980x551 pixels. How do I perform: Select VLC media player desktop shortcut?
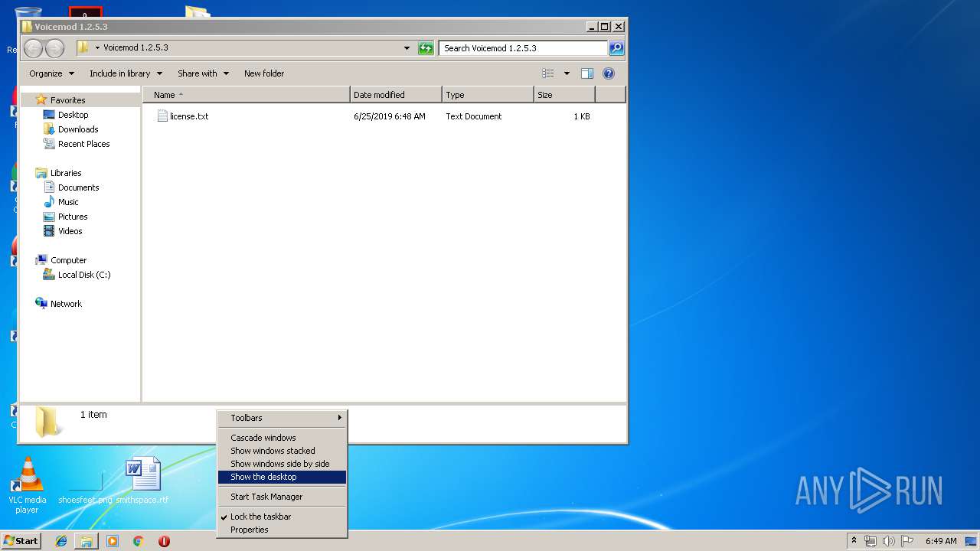[x=27, y=485]
